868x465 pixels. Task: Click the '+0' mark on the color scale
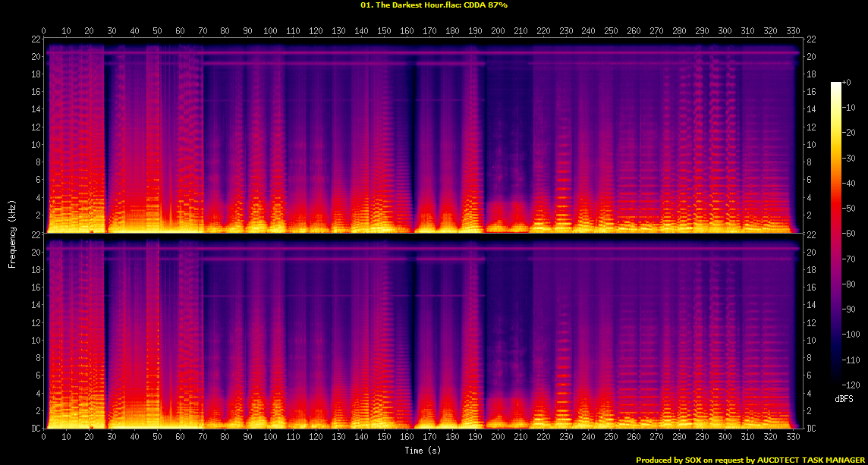[848, 83]
